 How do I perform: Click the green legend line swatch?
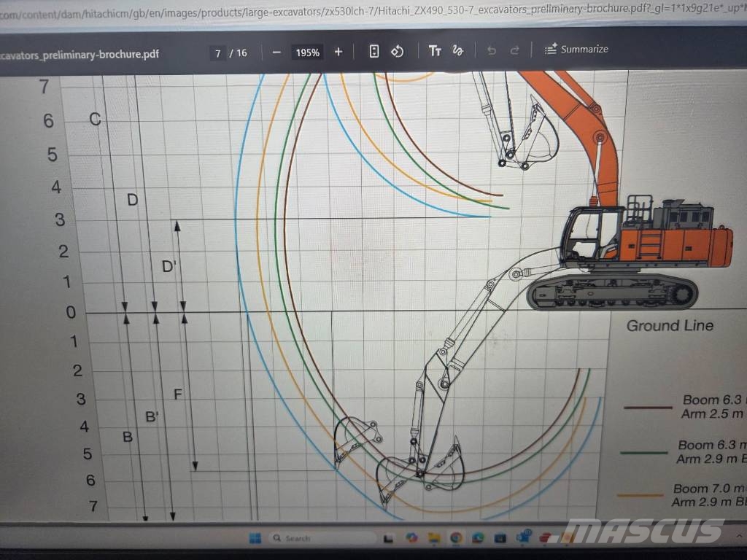point(643,452)
